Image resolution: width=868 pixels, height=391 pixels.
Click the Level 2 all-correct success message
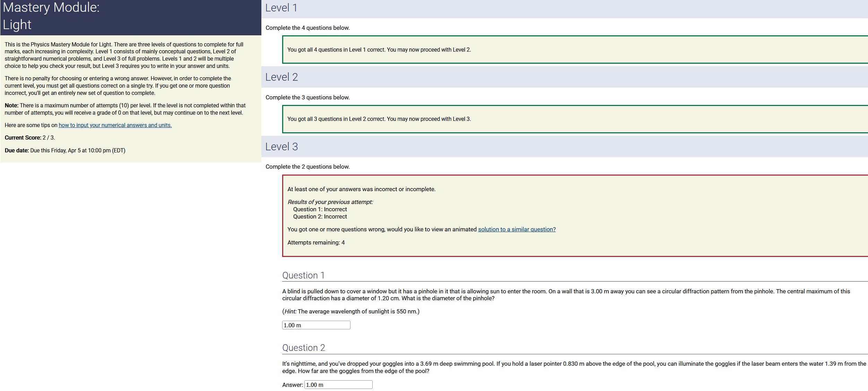[379, 119]
